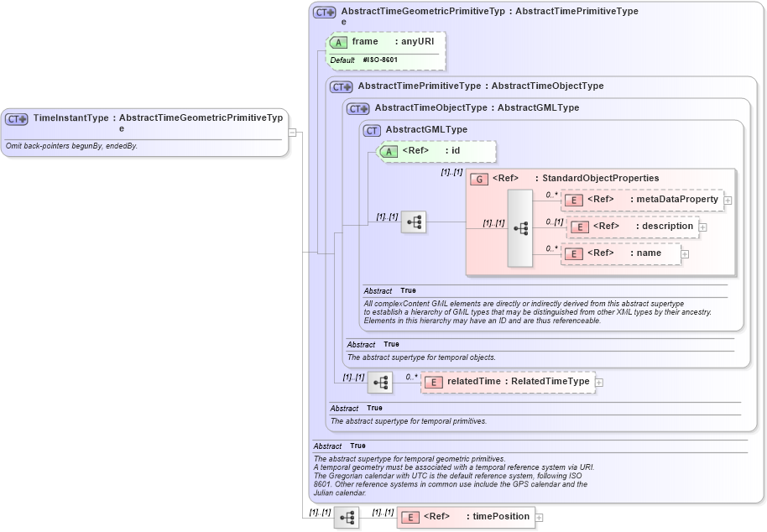This screenshot has height=532, width=767.
Task: Click the relatedTime element icon
Action: pyautogui.click(x=434, y=382)
